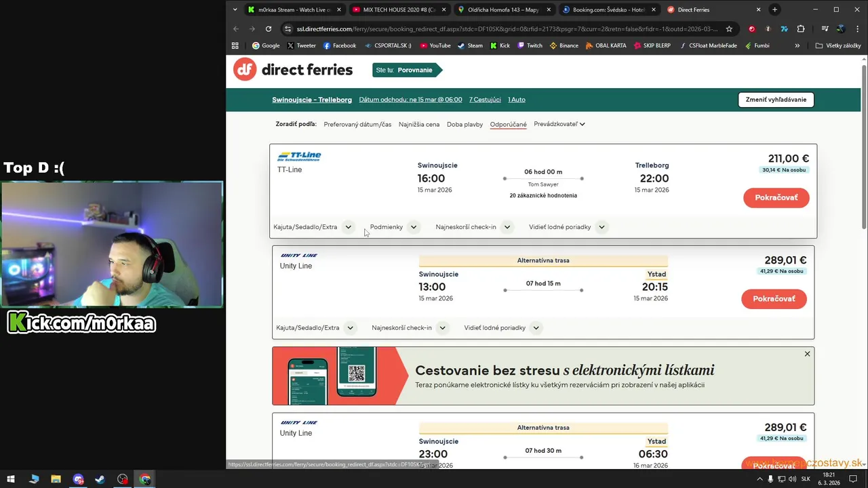868x488 pixels.
Task: Bookmark this page with the star icon
Action: 729,29
